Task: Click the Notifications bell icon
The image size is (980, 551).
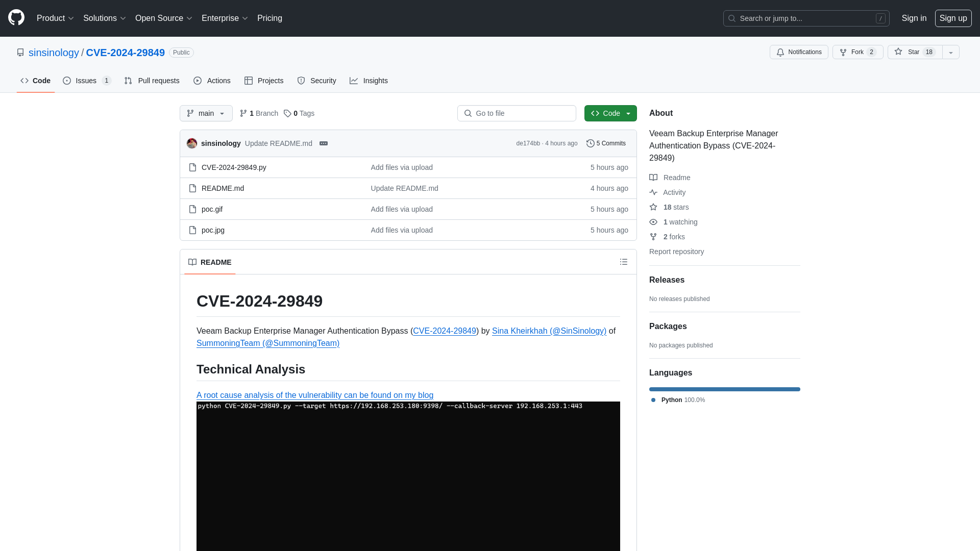Action: 781,52
